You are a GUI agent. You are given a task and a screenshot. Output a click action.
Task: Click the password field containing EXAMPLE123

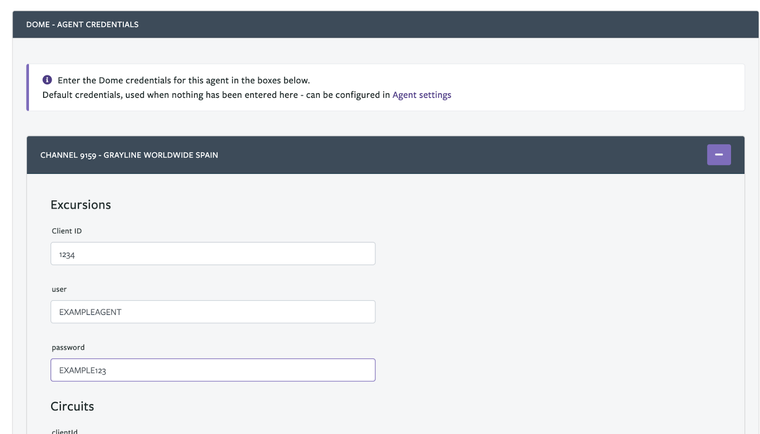(213, 370)
